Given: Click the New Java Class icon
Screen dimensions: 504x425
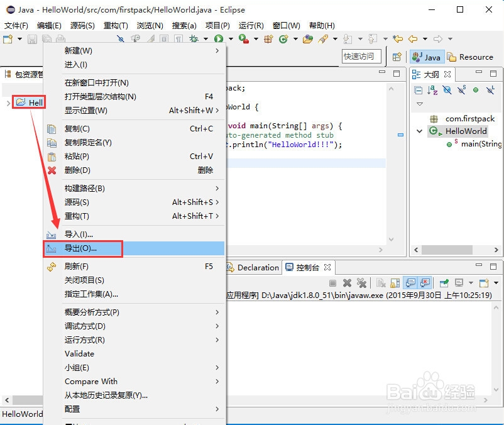Looking at the screenshot, I should [283, 39].
